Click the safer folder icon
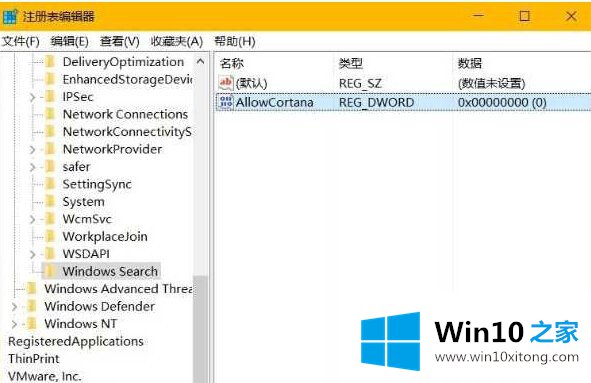The height and width of the screenshot is (383, 591). tap(50, 166)
